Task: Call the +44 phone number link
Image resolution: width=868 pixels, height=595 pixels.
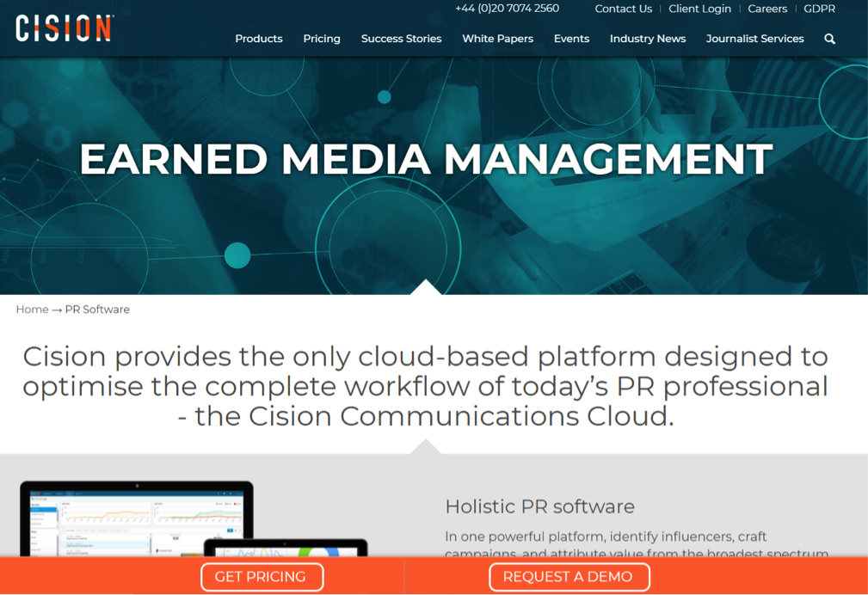Action: pyautogui.click(x=507, y=8)
